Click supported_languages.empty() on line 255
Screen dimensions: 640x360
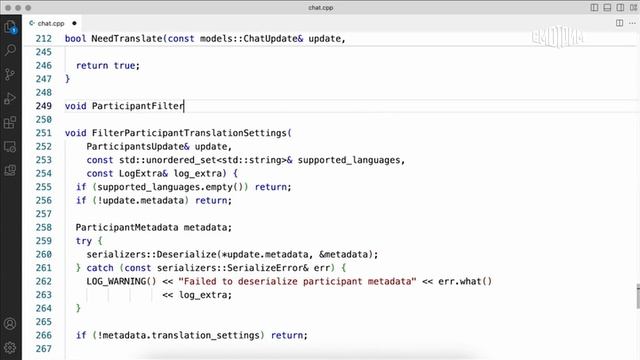click(170, 187)
